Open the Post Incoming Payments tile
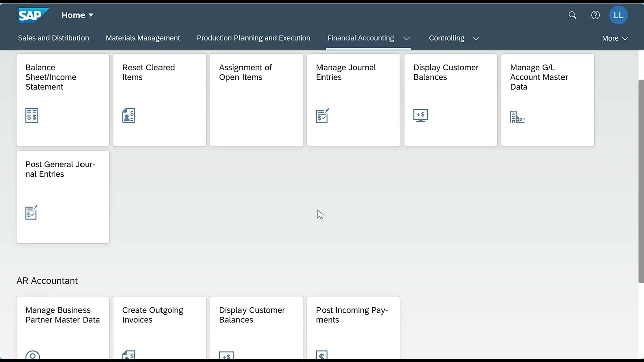 354,328
